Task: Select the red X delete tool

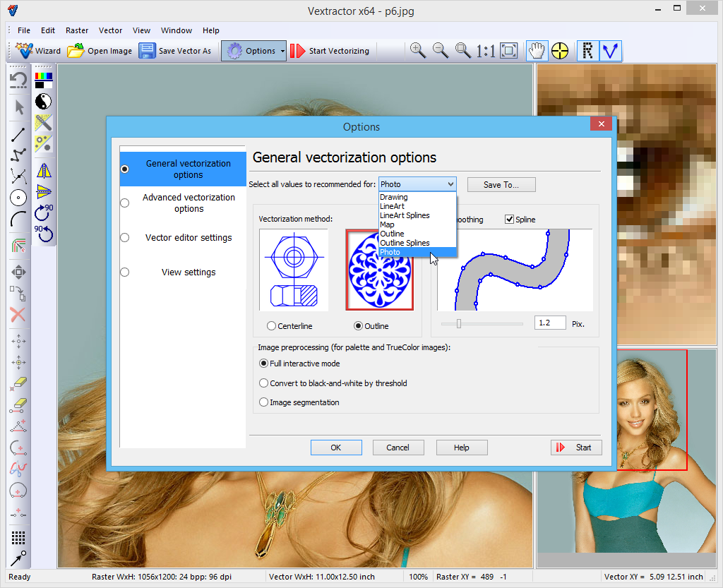Action: tap(18, 315)
